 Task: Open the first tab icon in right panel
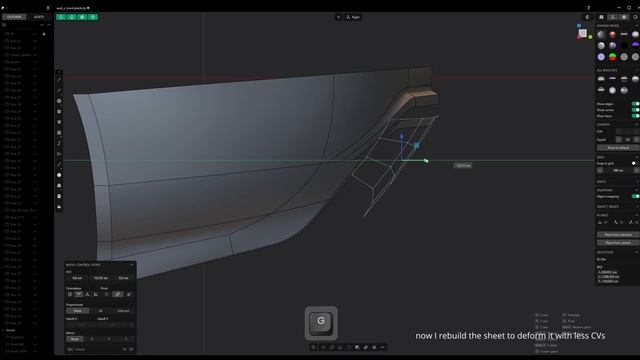click(x=601, y=17)
